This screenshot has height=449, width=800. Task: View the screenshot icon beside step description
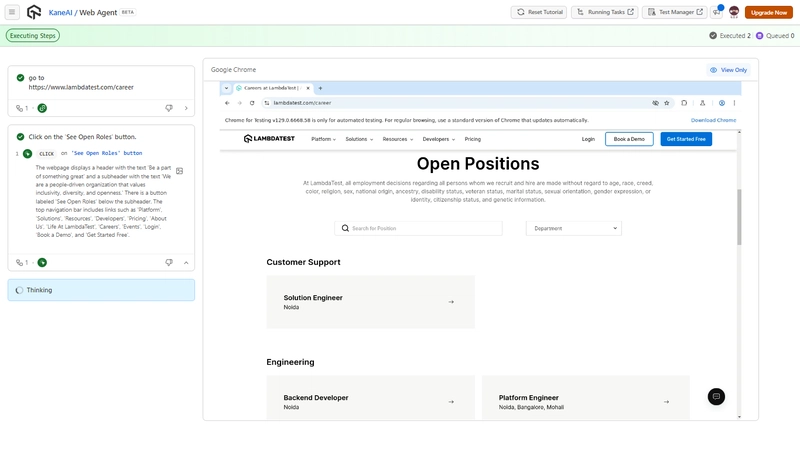(180, 171)
